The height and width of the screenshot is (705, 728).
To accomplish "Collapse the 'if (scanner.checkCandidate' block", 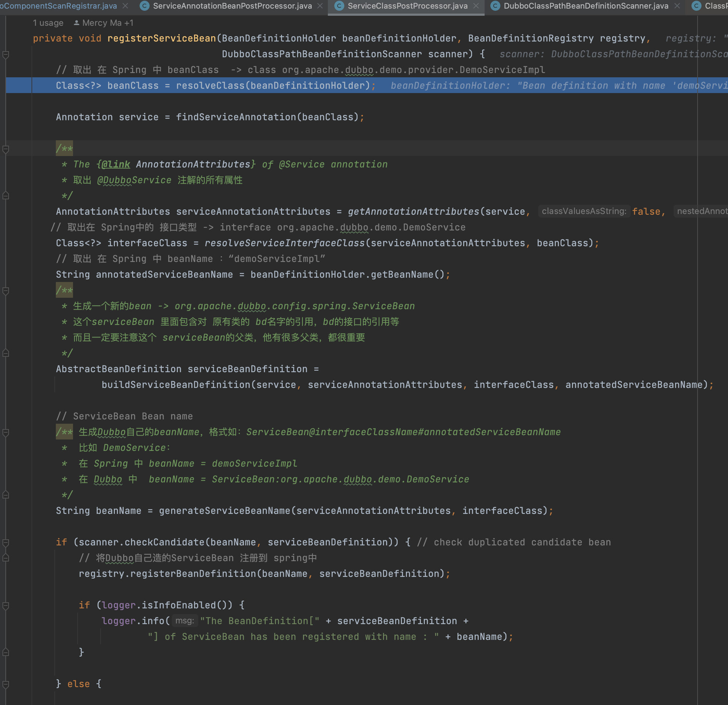I will point(6,543).
